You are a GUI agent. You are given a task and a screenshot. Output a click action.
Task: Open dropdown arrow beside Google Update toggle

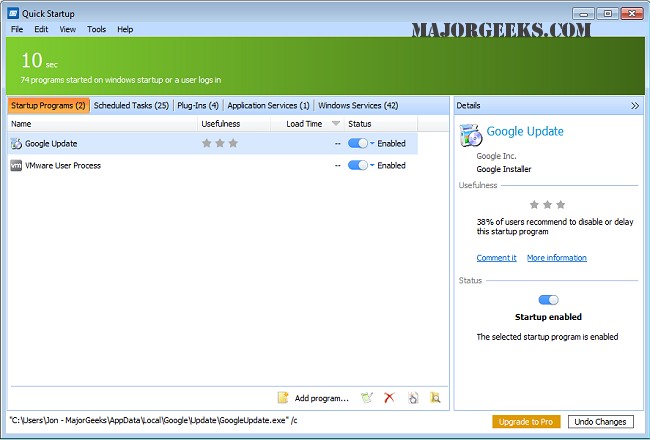pyautogui.click(x=372, y=143)
